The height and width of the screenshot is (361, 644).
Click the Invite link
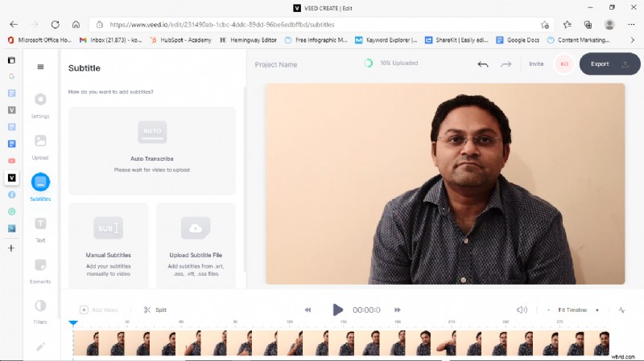coord(536,64)
